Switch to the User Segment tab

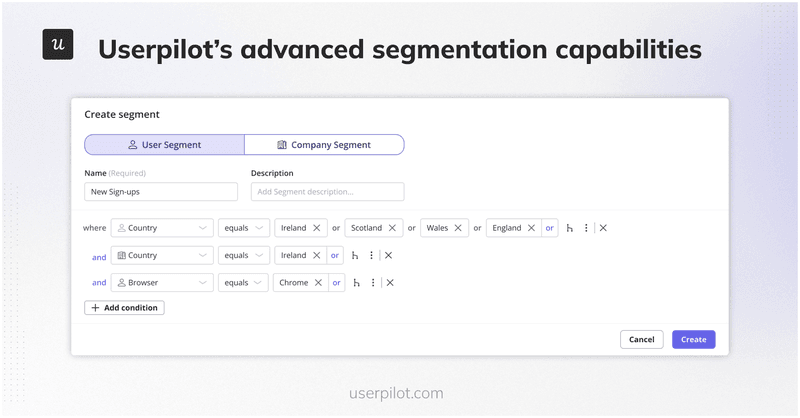pyautogui.click(x=164, y=145)
